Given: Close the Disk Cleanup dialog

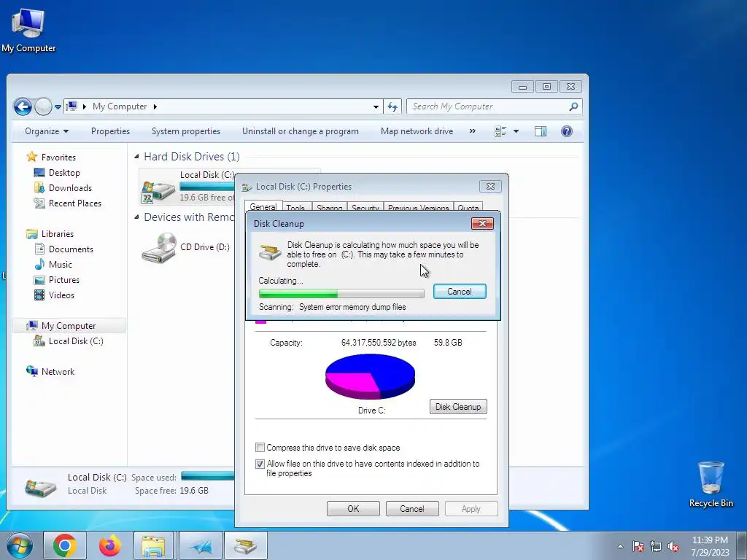Looking at the screenshot, I should coord(482,223).
